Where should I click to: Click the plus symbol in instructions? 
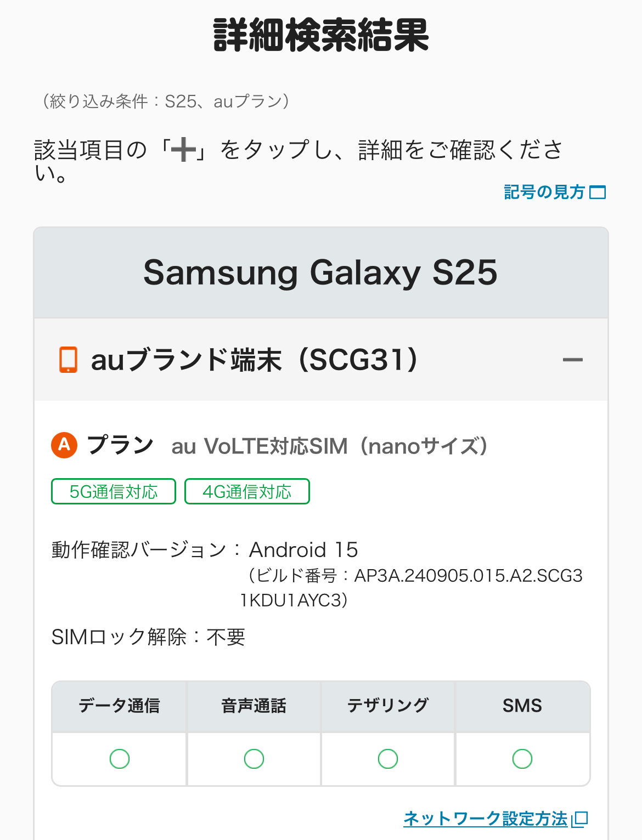(183, 150)
